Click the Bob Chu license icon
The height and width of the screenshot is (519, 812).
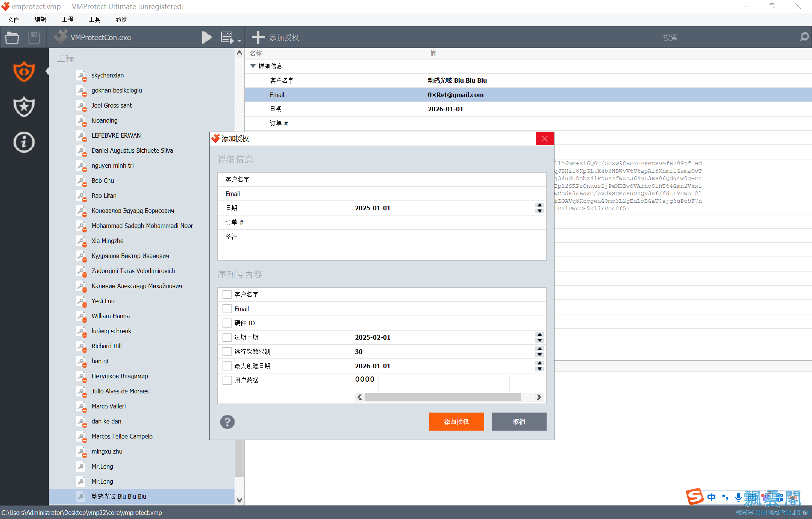pyautogui.click(x=81, y=181)
